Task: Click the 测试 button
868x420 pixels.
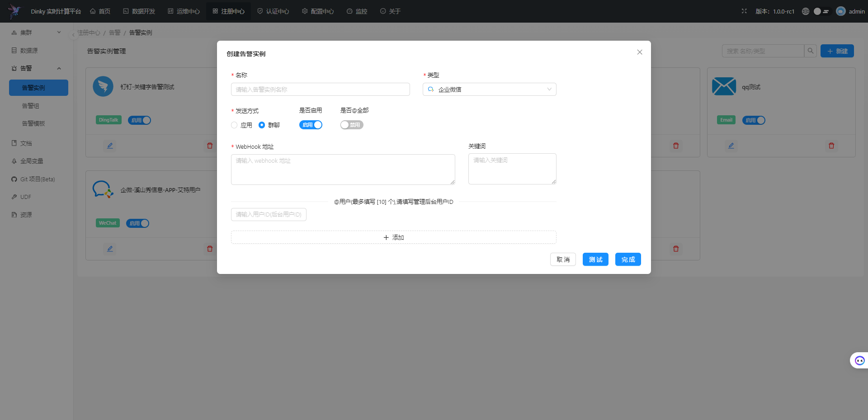Action: [x=595, y=260]
